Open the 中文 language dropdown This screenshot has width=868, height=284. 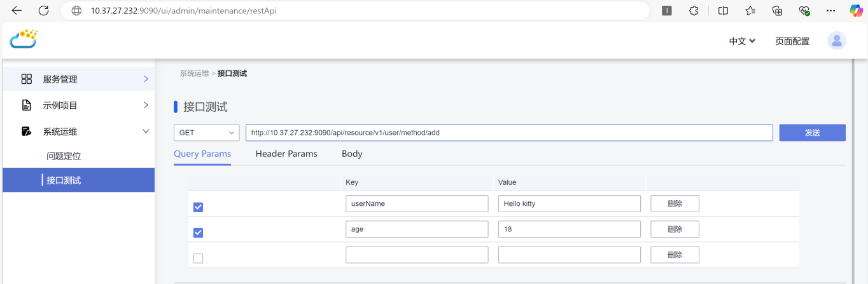[x=742, y=41]
